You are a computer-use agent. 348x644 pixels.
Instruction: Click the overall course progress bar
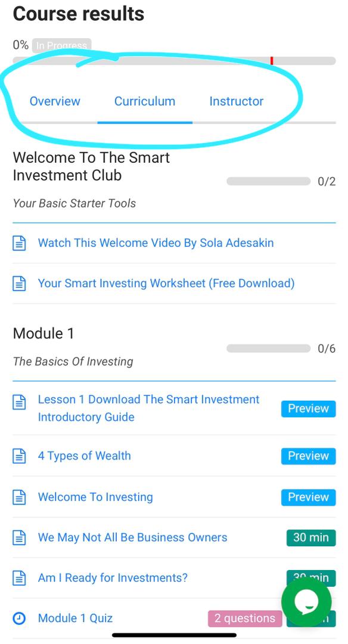[x=175, y=61]
